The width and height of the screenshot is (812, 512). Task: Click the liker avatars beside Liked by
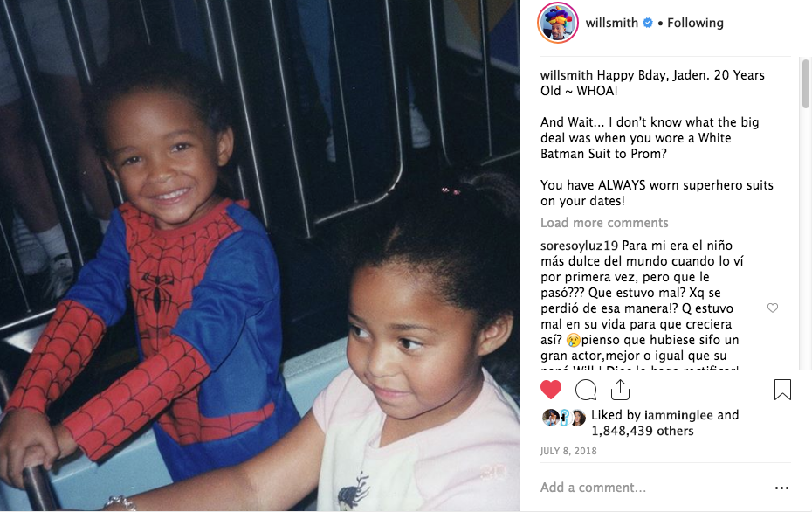(564, 418)
